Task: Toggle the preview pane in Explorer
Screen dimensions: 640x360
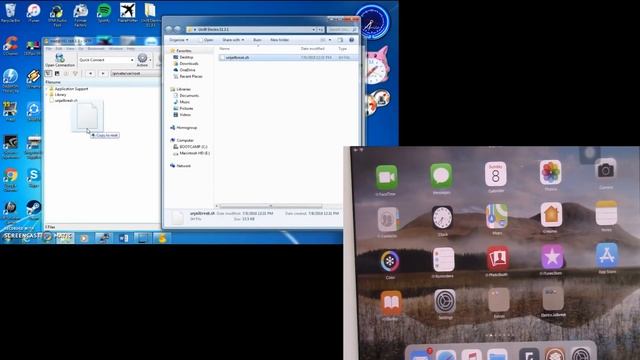Action: [x=340, y=40]
